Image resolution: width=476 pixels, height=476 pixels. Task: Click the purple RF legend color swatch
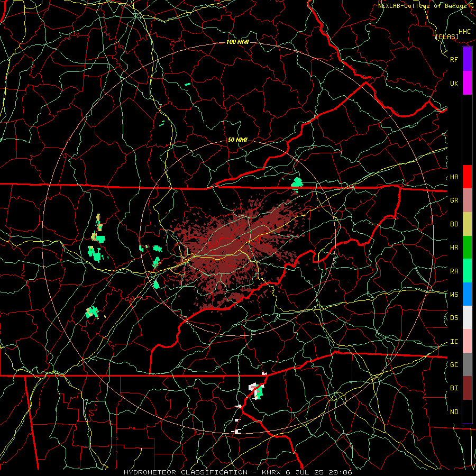(x=467, y=59)
